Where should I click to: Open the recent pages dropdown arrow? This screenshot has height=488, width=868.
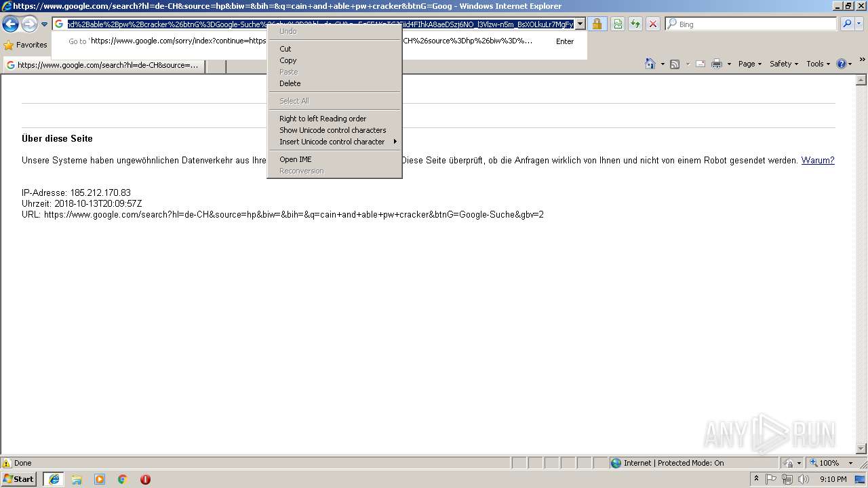click(44, 24)
